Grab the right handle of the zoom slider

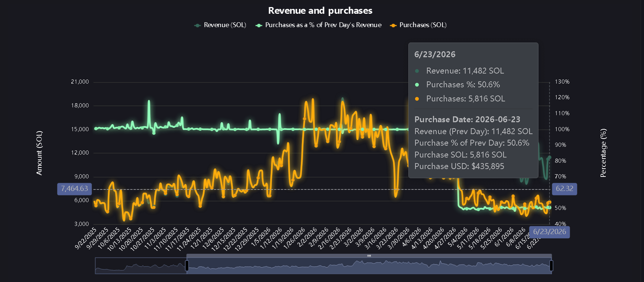(x=551, y=266)
